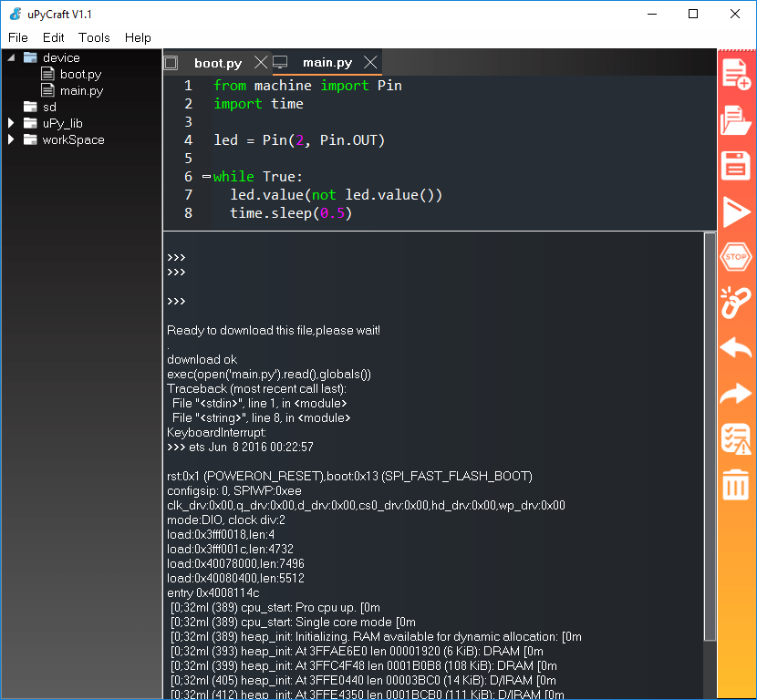Click the Save file disk icon
Screen dimensions: 757x700
pyautogui.click(x=735, y=166)
